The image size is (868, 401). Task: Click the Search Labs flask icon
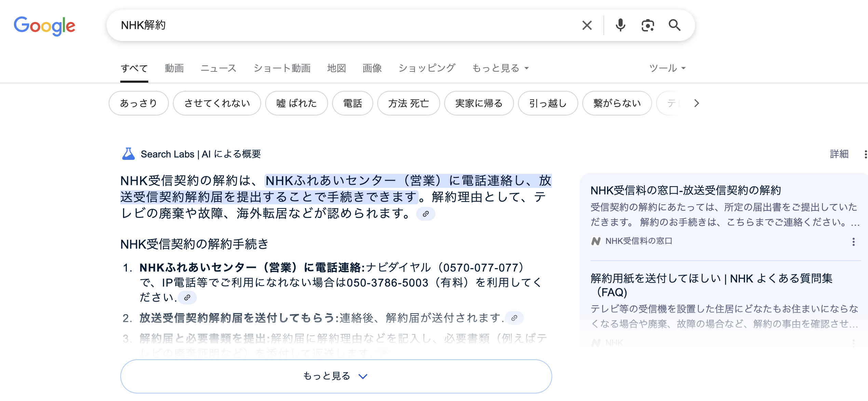pos(128,154)
